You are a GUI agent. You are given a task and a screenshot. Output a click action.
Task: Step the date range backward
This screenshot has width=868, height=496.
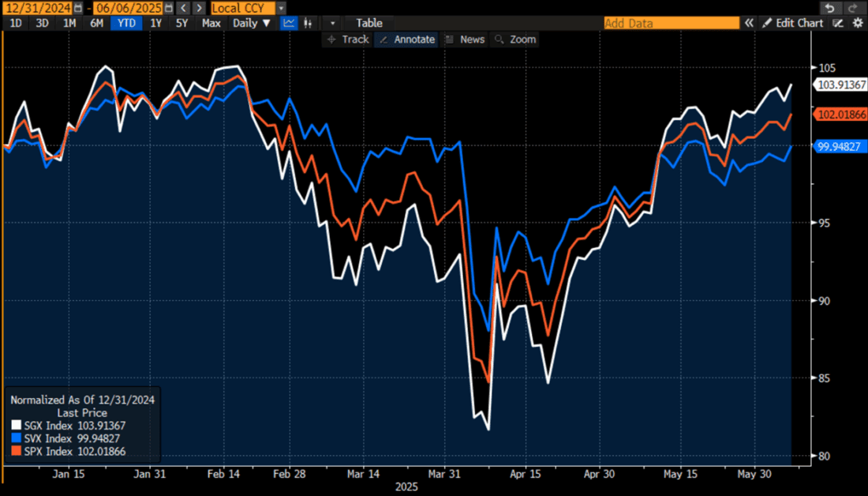click(x=184, y=9)
